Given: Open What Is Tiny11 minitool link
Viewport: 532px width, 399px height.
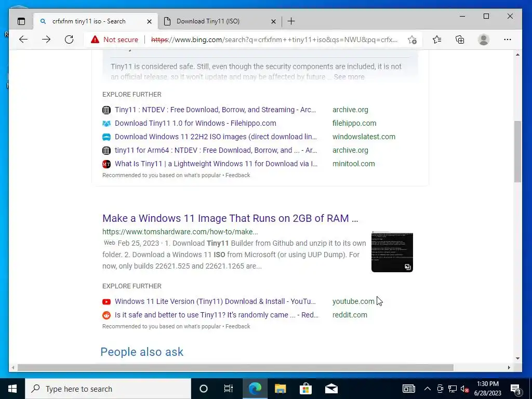Looking at the screenshot, I should click(216, 164).
